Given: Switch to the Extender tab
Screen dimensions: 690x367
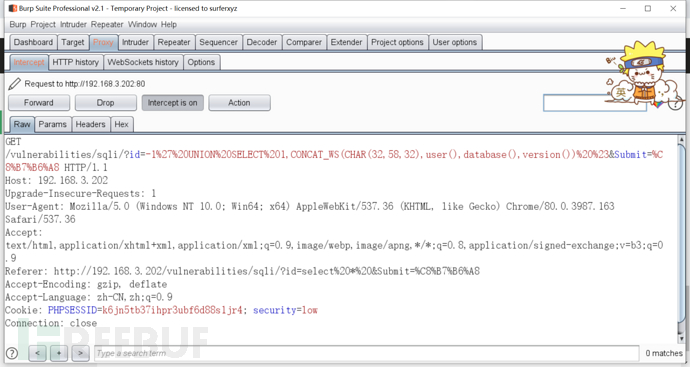Looking at the screenshot, I should point(346,42).
